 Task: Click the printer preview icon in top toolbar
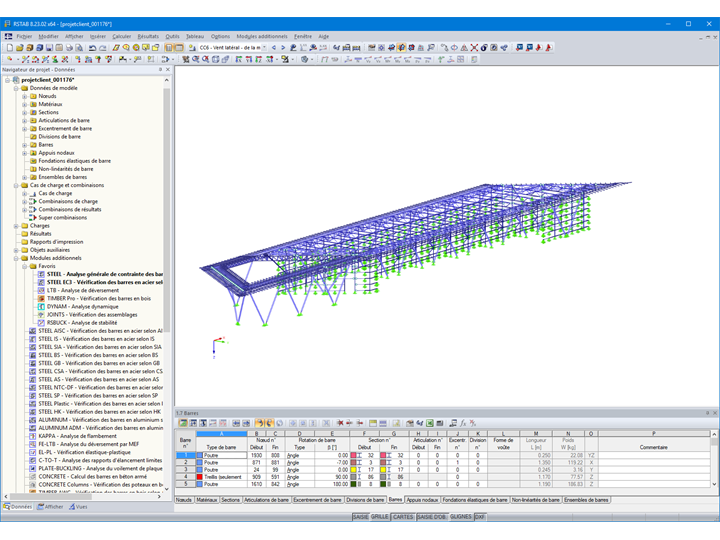tap(79, 47)
